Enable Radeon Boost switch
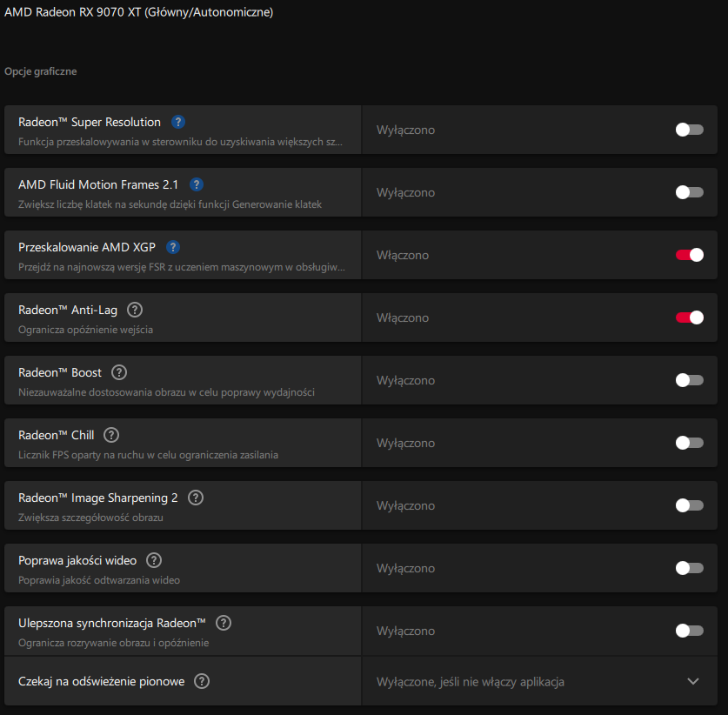The width and height of the screenshot is (728, 715). [689, 380]
